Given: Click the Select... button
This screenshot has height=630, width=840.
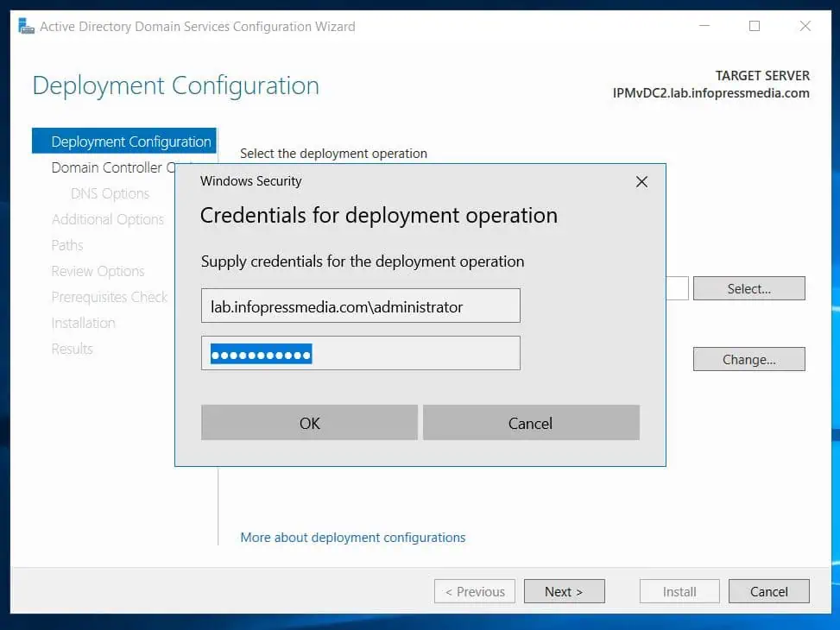Looking at the screenshot, I should pos(749,289).
